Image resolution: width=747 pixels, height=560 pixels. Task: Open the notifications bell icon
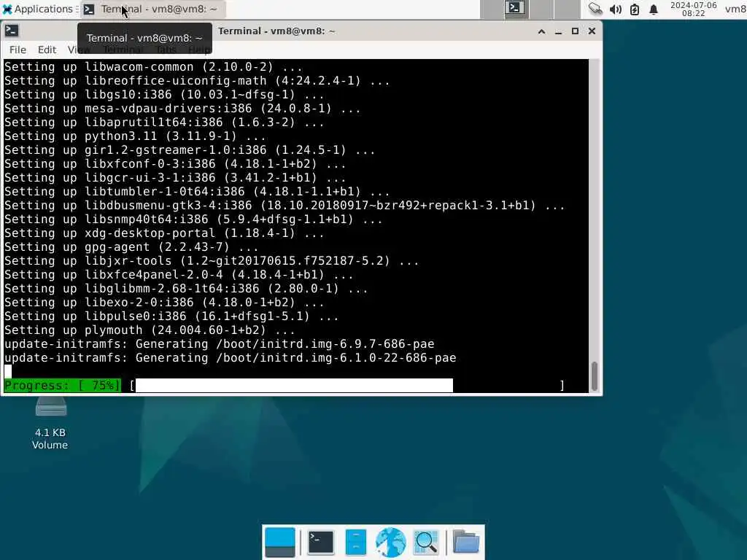654,9
